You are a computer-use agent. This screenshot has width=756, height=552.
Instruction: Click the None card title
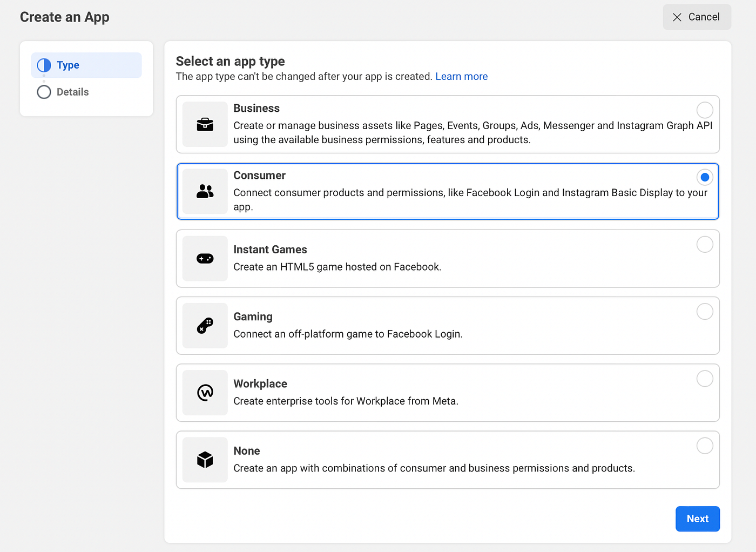coord(247,451)
